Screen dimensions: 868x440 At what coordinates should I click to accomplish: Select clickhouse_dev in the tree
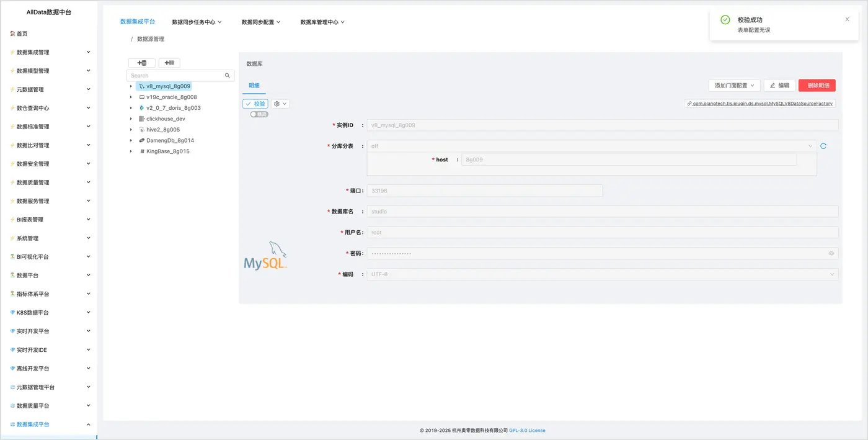166,119
